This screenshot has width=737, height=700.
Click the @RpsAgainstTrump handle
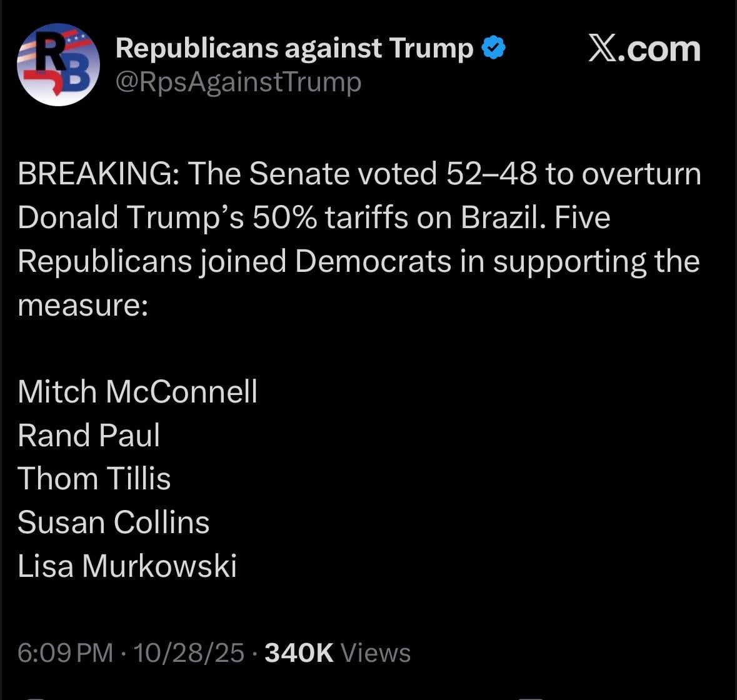(x=238, y=82)
